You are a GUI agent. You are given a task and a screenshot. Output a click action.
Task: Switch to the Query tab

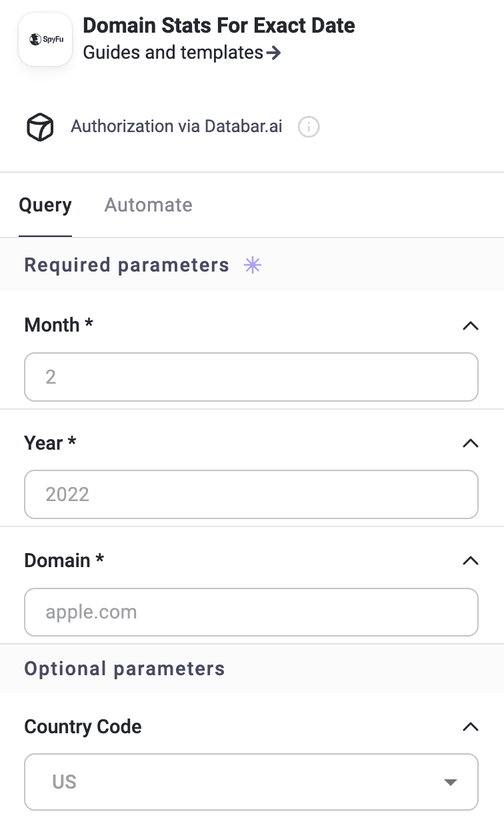pos(45,205)
